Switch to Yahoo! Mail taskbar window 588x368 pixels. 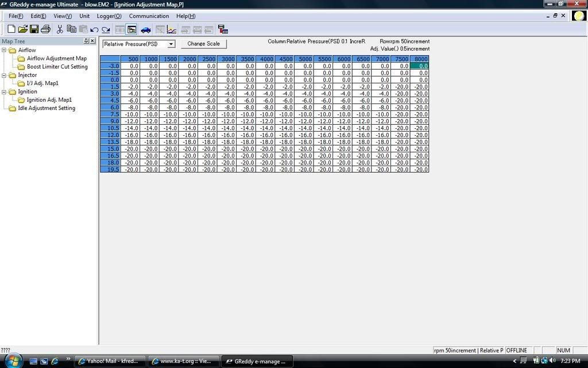(x=110, y=361)
